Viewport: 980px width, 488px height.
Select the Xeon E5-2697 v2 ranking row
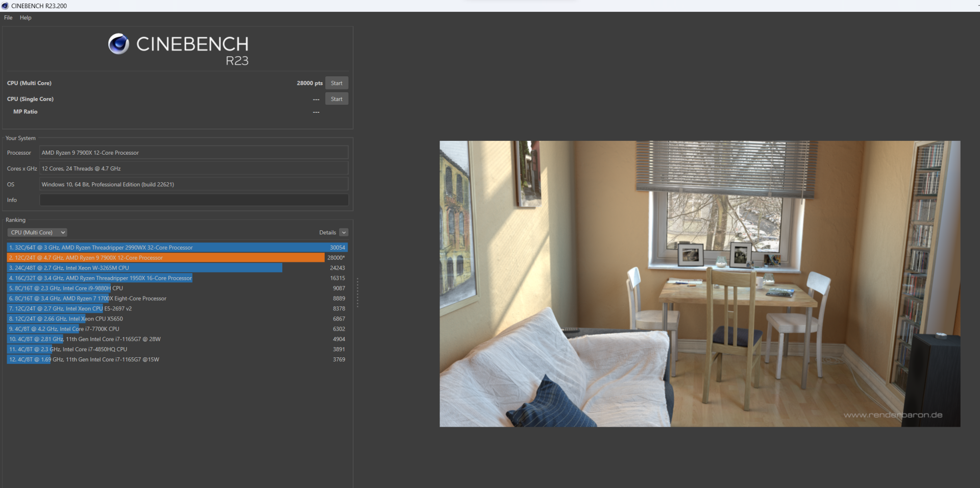[178, 309]
